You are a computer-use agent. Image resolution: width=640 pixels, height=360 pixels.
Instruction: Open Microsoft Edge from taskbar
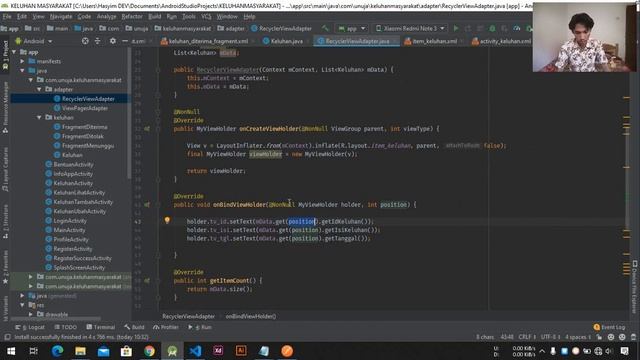point(57,351)
